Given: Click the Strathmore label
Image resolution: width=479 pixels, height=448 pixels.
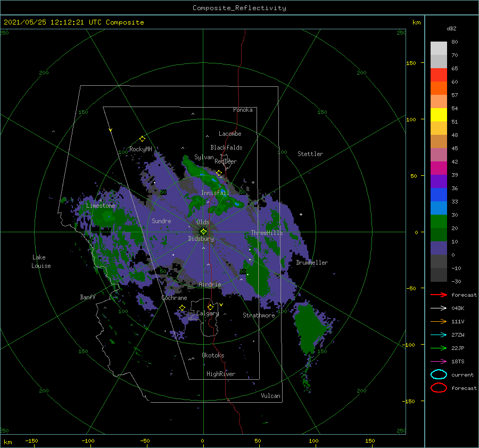Looking at the screenshot, I should [x=259, y=315].
